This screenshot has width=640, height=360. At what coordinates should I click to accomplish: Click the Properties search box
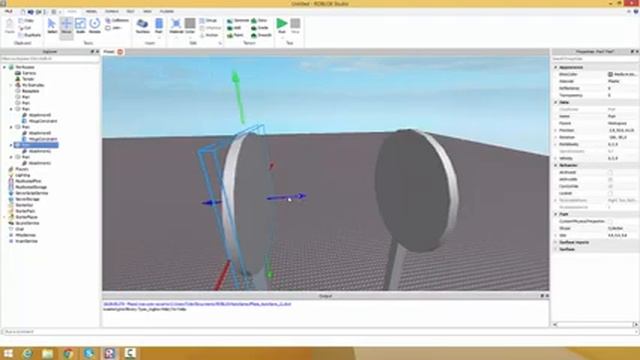tap(595, 59)
